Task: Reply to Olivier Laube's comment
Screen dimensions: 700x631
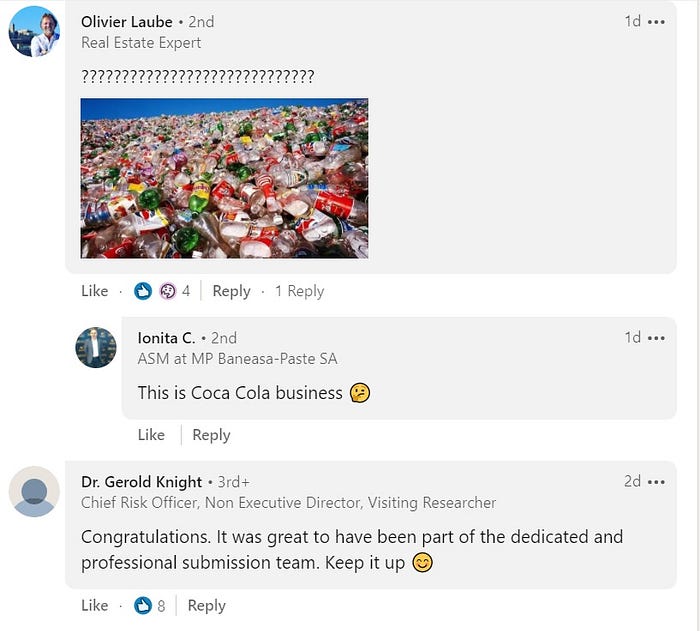Action: pyautogui.click(x=231, y=291)
